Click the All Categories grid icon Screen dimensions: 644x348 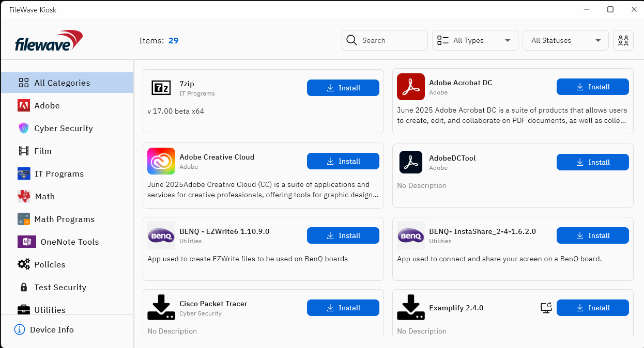tap(24, 83)
